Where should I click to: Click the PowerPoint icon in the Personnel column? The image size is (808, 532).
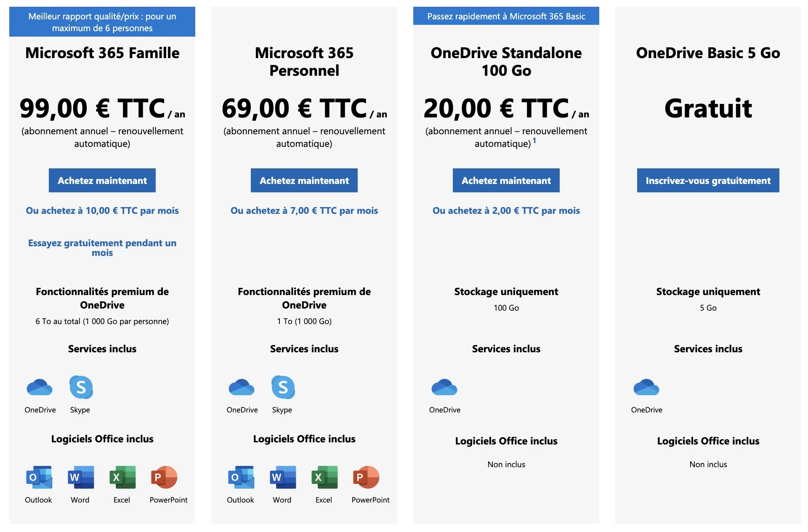pyautogui.click(x=366, y=477)
